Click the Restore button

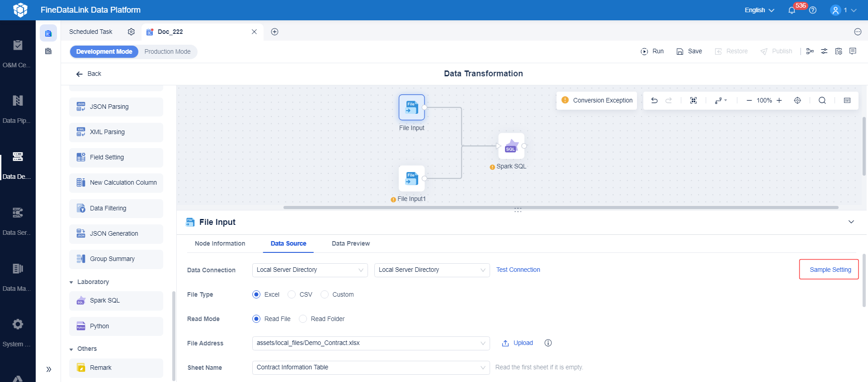[731, 51]
